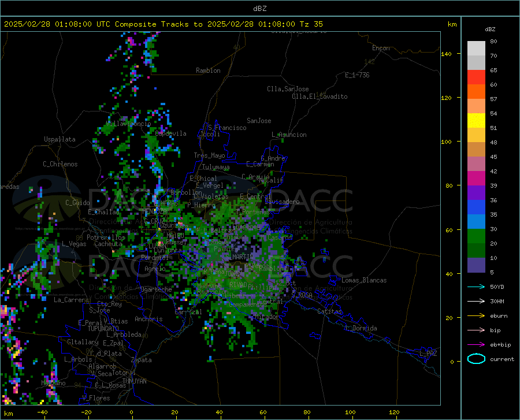The width and height of the screenshot is (520, 420).
Task: Click the 'dBZ' heading above the color scale
Action: [x=490, y=29]
